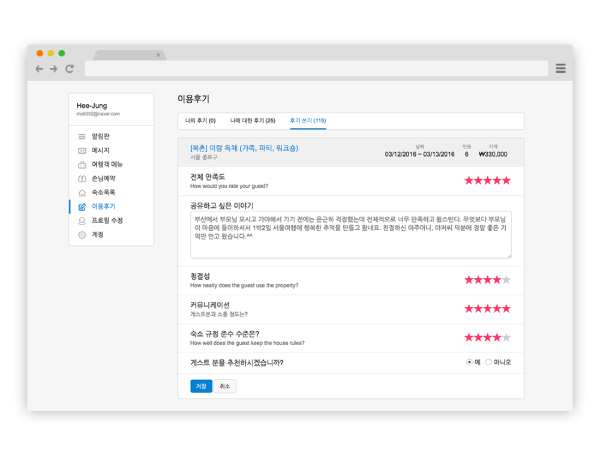Click the gray fifth star for 숙소 규정 준수

click(x=506, y=338)
